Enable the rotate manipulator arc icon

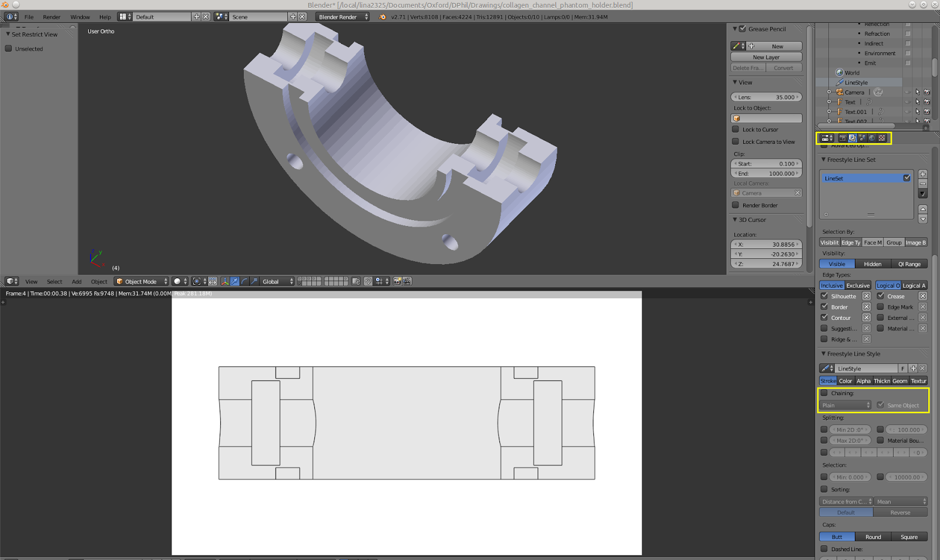pos(244,282)
